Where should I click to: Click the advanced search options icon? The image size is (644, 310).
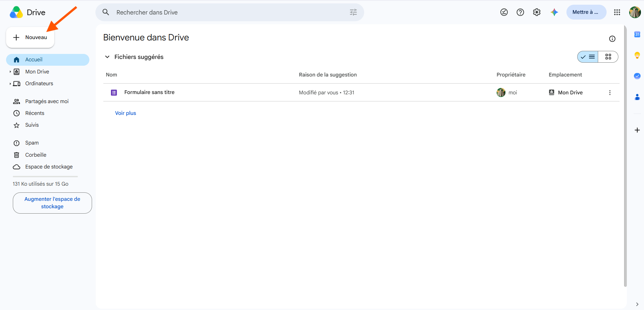coord(353,12)
